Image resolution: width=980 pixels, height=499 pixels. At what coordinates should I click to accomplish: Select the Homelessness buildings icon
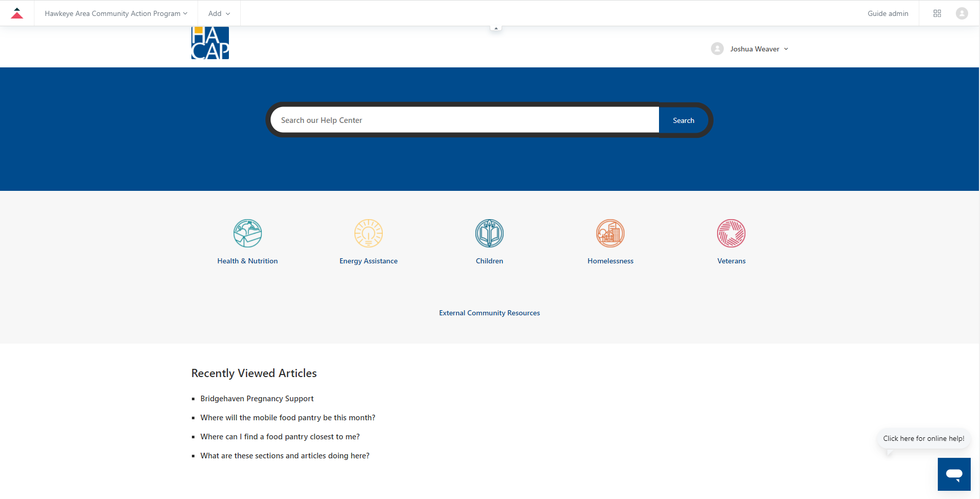point(610,234)
